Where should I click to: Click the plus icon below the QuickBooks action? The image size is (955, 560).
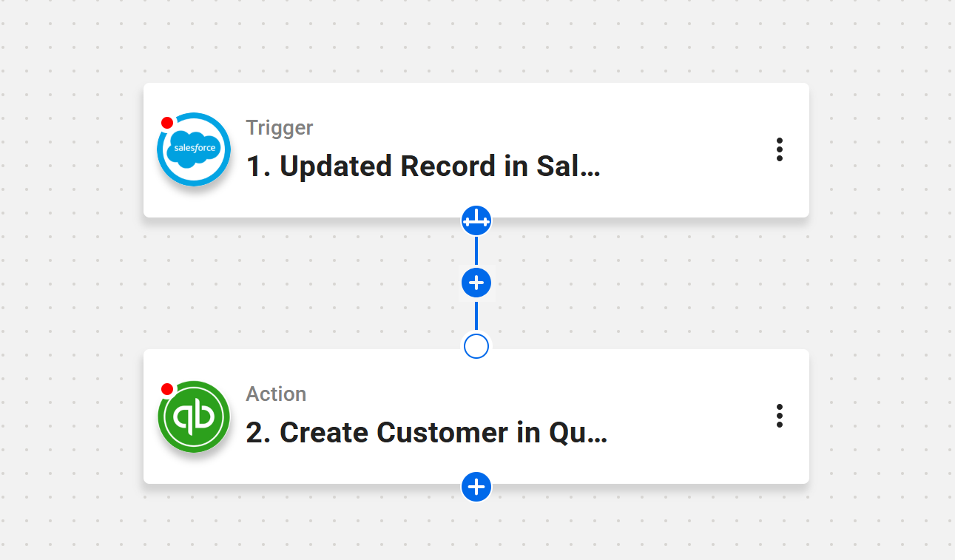click(476, 487)
